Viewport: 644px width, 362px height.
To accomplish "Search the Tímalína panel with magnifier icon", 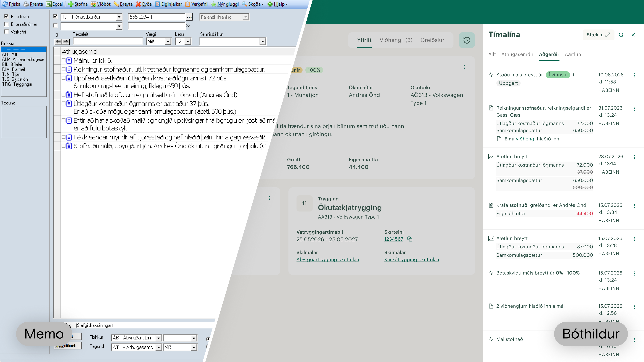I will (x=621, y=35).
